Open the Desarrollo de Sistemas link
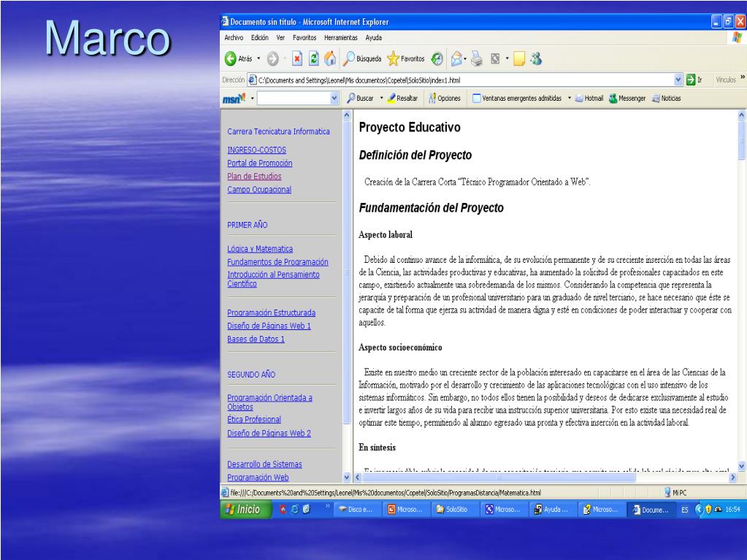Screen dimensions: 747x560 [x=264, y=464]
